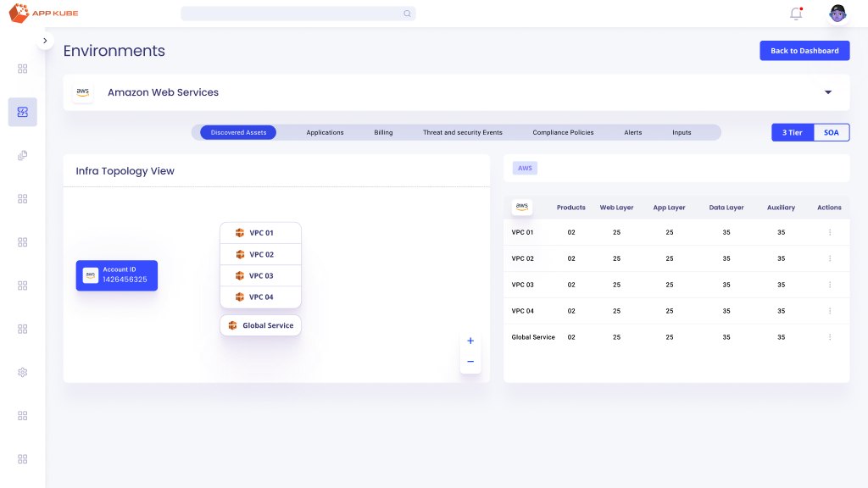Open actions menu for Global Service row
The width and height of the screenshot is (868, 488).
(x=830, y=337)
